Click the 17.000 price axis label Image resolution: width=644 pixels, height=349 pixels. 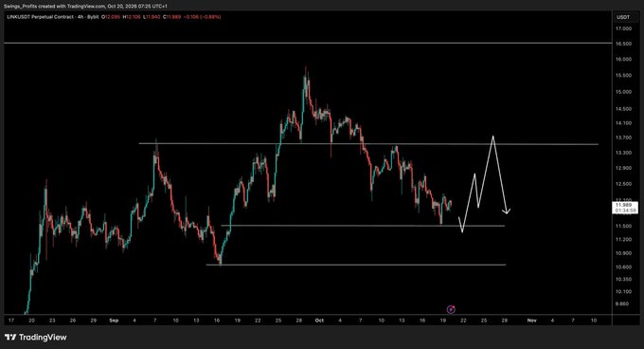(623, 28)
